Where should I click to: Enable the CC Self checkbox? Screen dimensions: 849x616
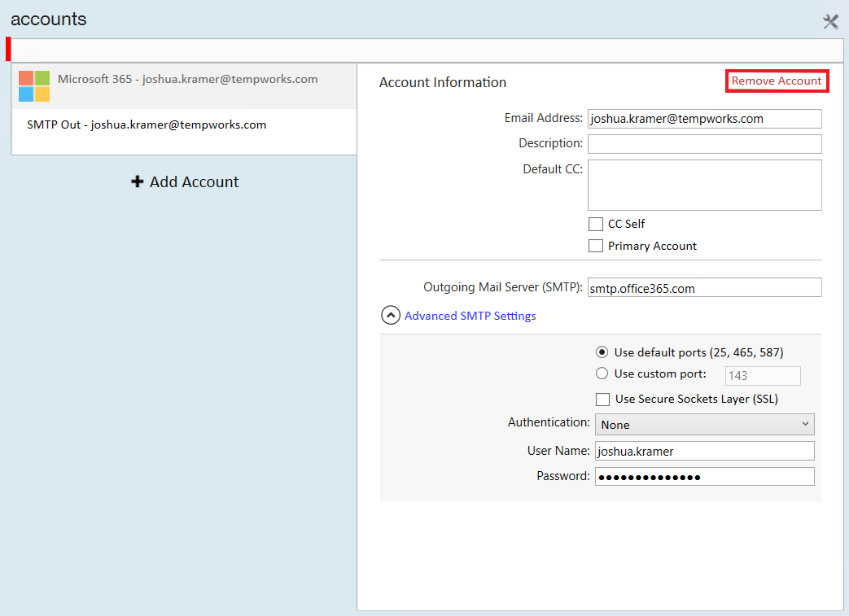click(x=596, y=224)
